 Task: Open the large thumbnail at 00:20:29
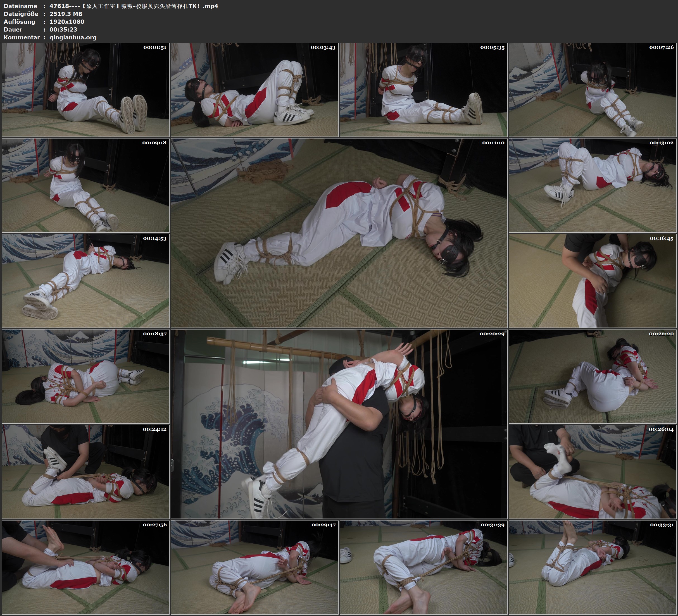click(339, 424)
